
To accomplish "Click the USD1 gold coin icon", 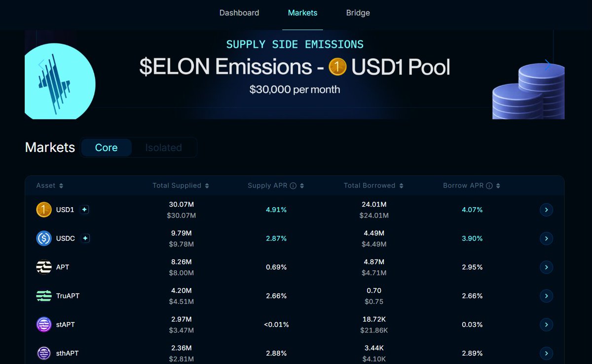I will tap(44, 210).
